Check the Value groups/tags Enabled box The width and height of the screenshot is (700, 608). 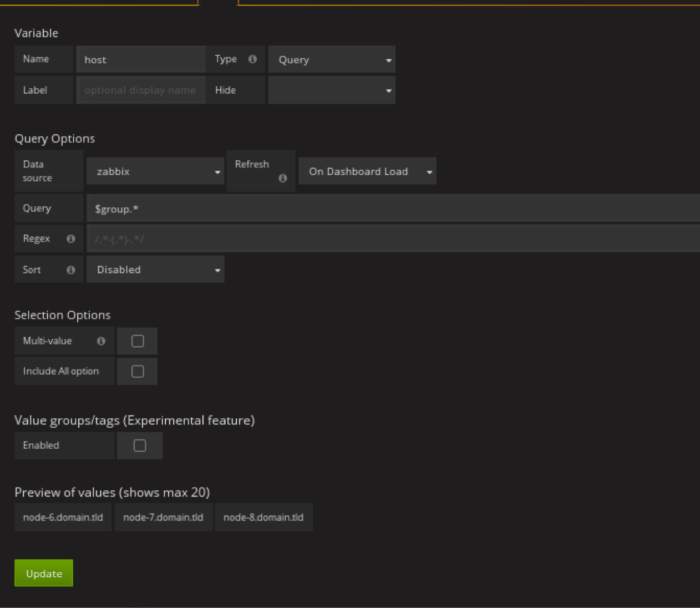point(140,445)
